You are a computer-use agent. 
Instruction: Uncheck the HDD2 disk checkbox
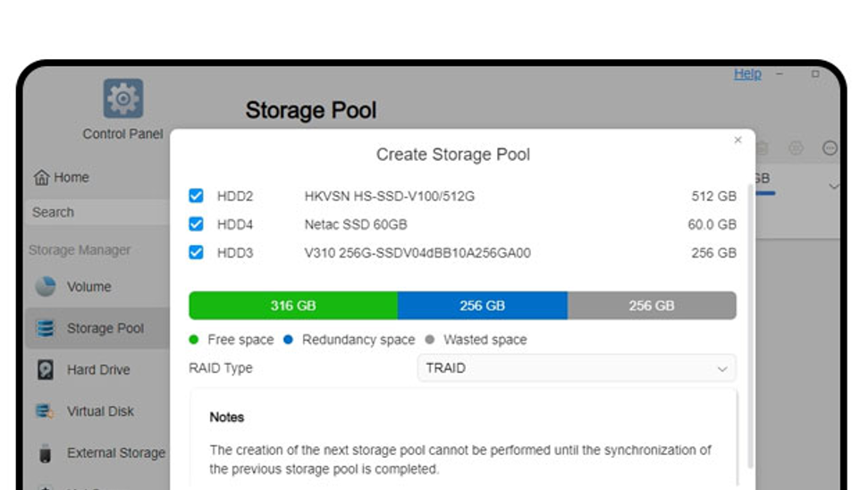tap(196, 196)
